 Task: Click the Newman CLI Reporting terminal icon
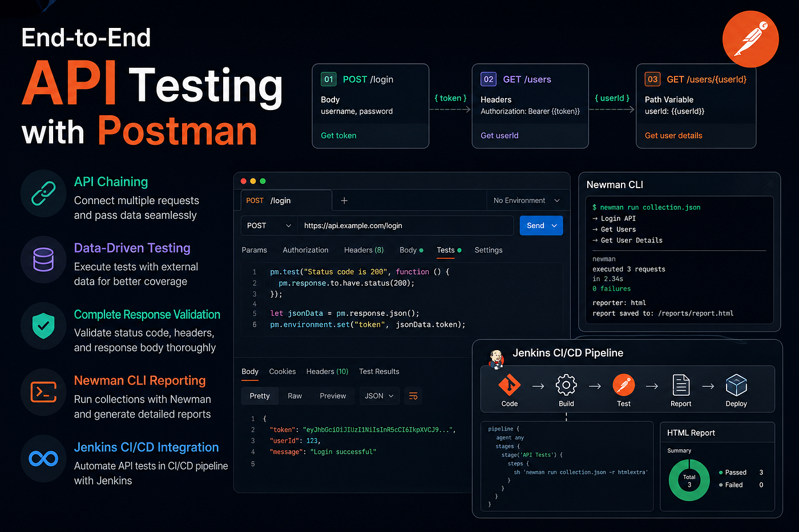43,392
